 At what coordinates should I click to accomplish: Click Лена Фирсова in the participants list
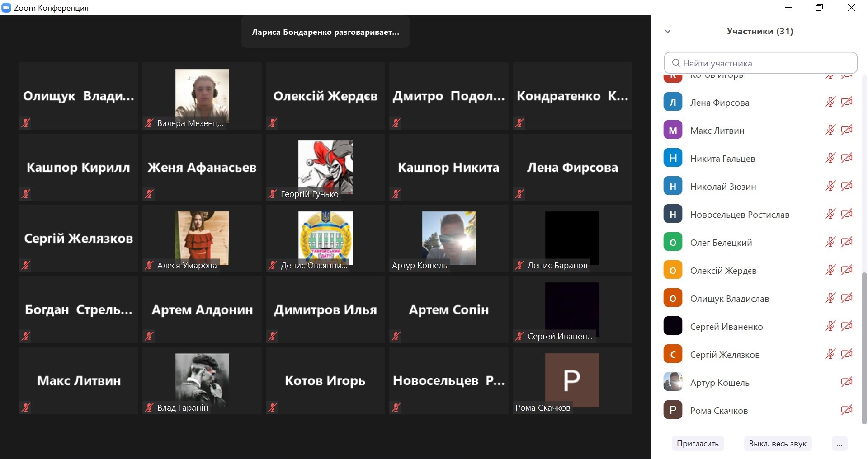click(720, 103)
